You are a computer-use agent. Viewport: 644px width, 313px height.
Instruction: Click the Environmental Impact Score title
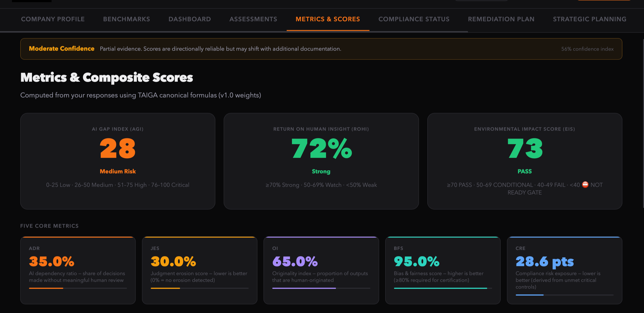click(x=525, y=129)
